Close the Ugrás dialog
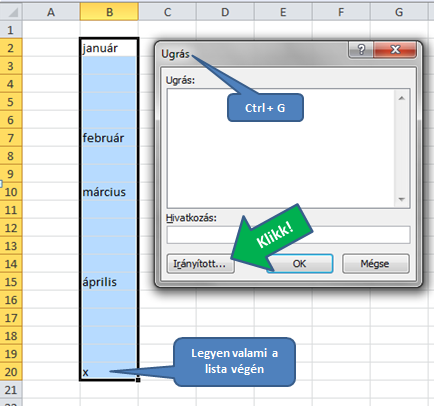Viewport: 434px width, 406px height. point(395,50)
